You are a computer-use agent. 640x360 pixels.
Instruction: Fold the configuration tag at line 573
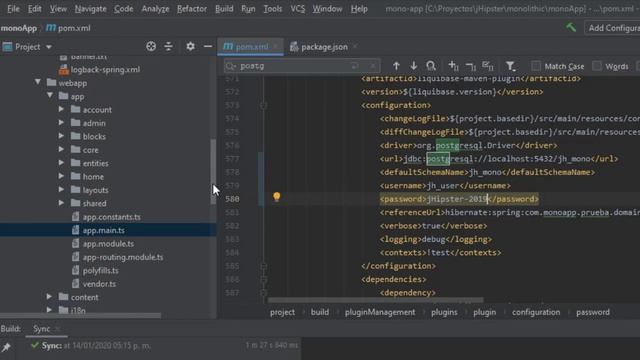click(264, 105)
